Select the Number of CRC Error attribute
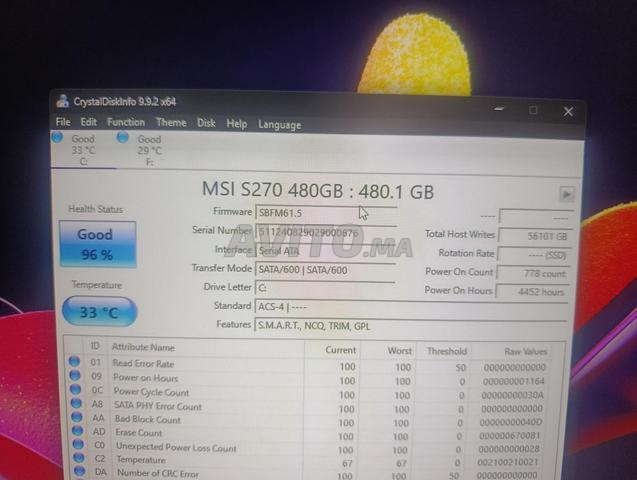Viewport: 637px width, 480px height. point(158,473)
